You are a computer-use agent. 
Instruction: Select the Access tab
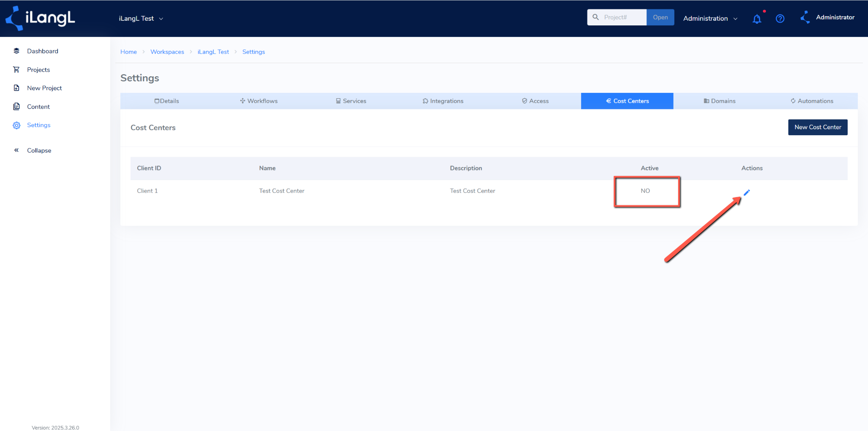[535, 101]
